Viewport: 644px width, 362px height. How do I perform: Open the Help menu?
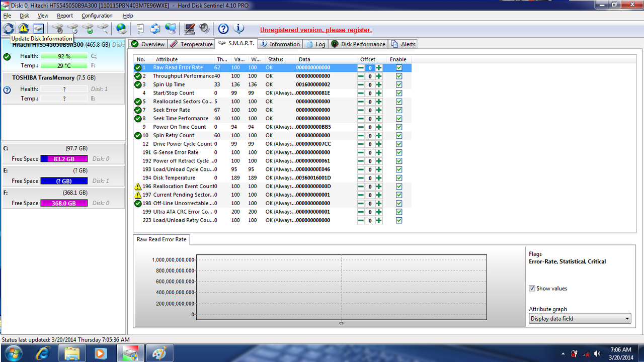pyautogui.click(x=128, y=16)
